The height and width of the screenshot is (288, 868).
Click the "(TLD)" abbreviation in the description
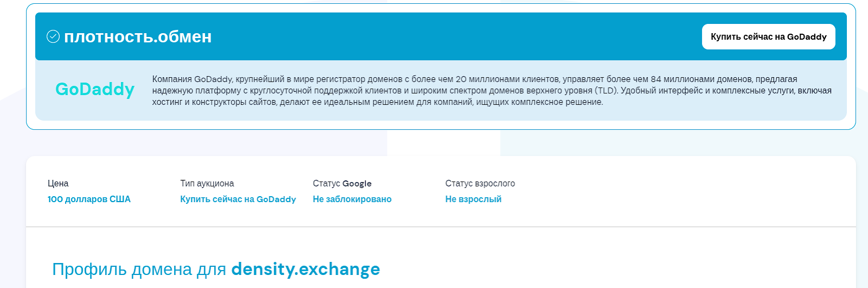click(x=607, y=91)
